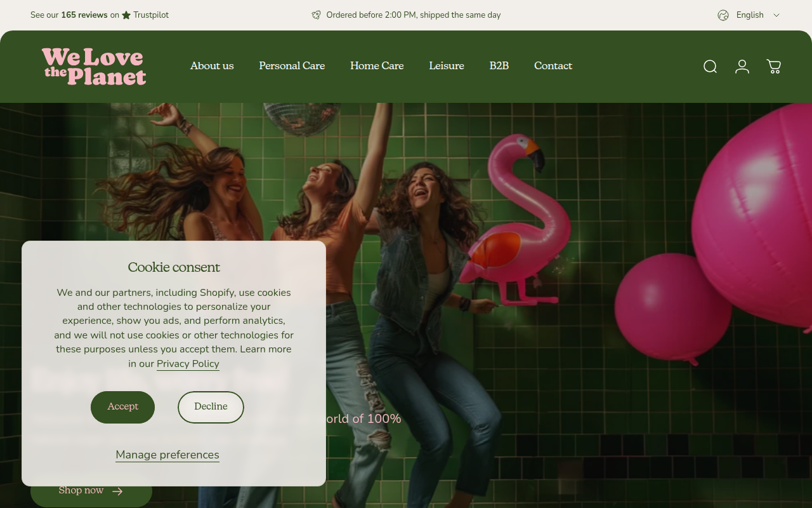Open the search magnifier icon
Viewport: 812px width, 508px height.
pyautogui.click(x=710, y=67)
